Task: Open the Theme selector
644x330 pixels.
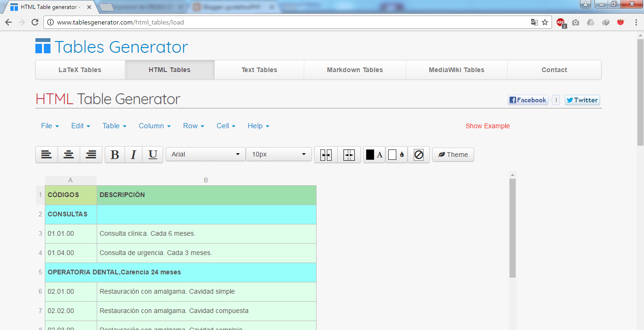Action: point(452,155)
